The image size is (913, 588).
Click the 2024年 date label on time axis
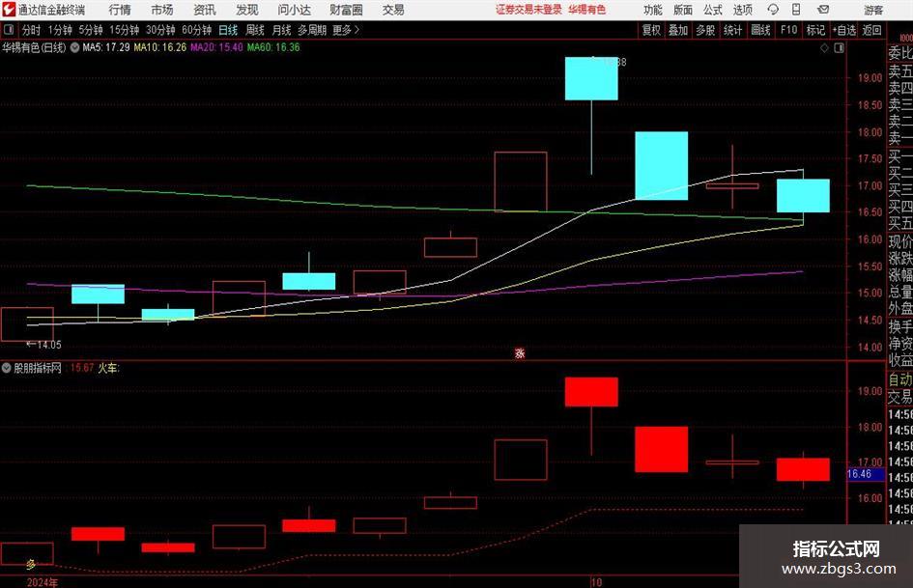[x=43, y=582]
